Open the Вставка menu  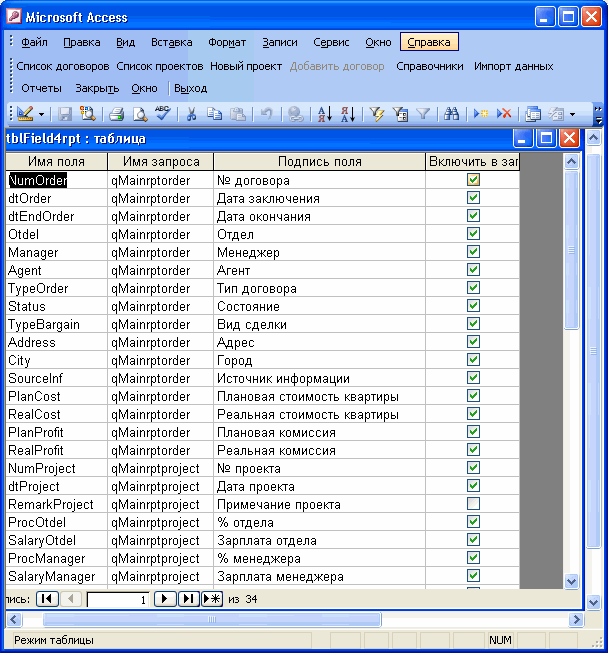pos(172,42)
